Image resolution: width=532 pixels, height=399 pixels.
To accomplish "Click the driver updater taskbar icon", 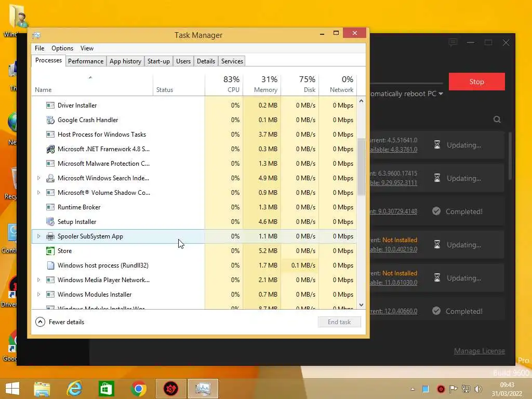I will [x=170, y=389].
